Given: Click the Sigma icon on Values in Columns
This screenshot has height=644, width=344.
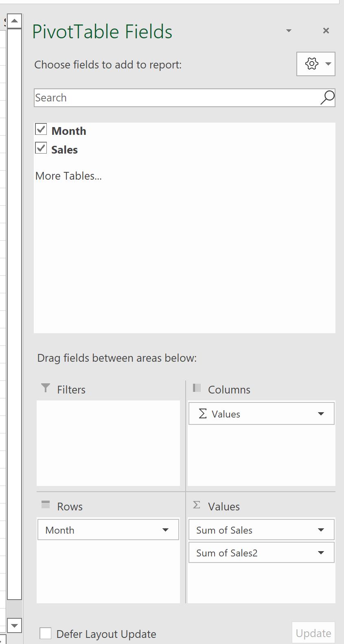Looking at the screenshot, I should [x=202, y=413].
